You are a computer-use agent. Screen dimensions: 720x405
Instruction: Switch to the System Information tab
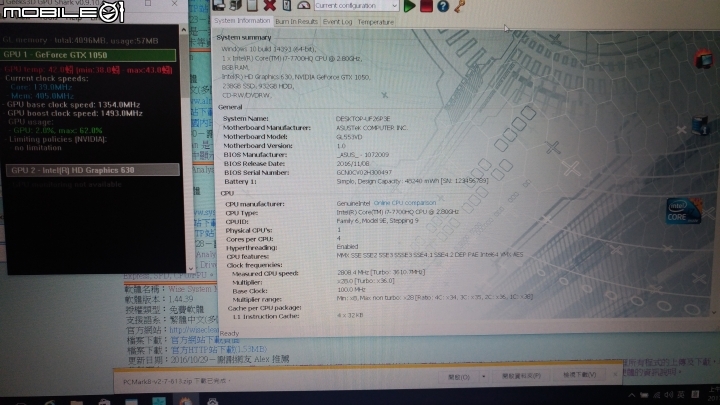click(242, 21)
